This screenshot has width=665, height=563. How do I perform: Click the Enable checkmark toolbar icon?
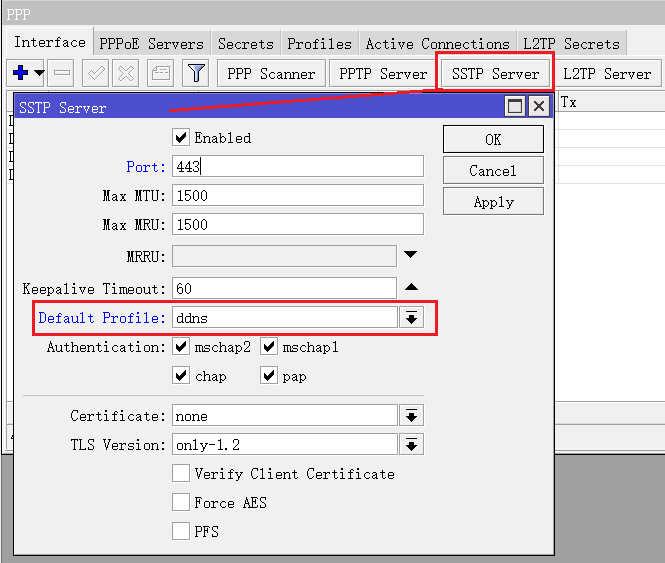96,73
